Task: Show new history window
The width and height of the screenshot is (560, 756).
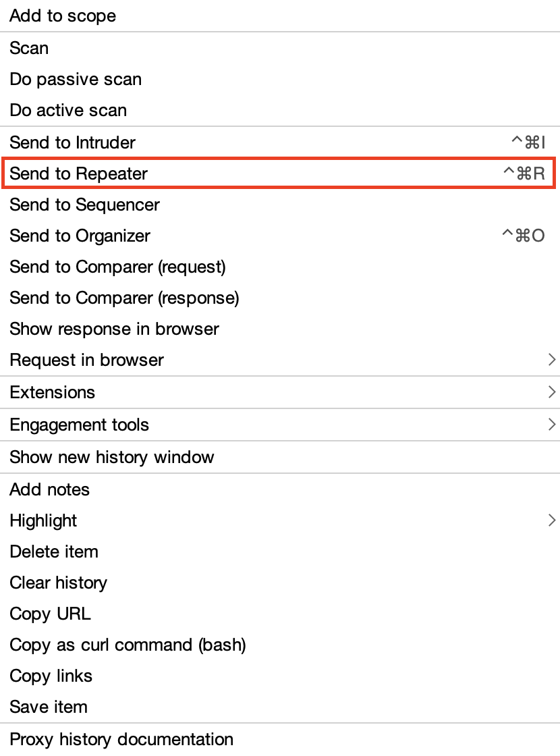Action: click(x=111, y=458)
